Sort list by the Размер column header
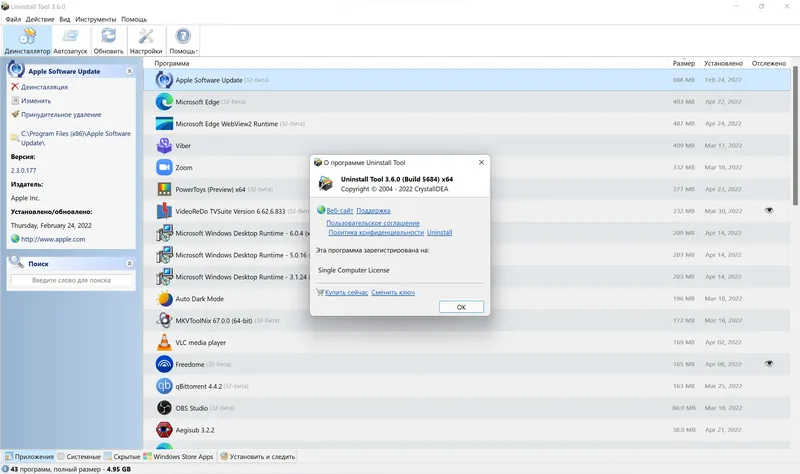 (683, 63)
